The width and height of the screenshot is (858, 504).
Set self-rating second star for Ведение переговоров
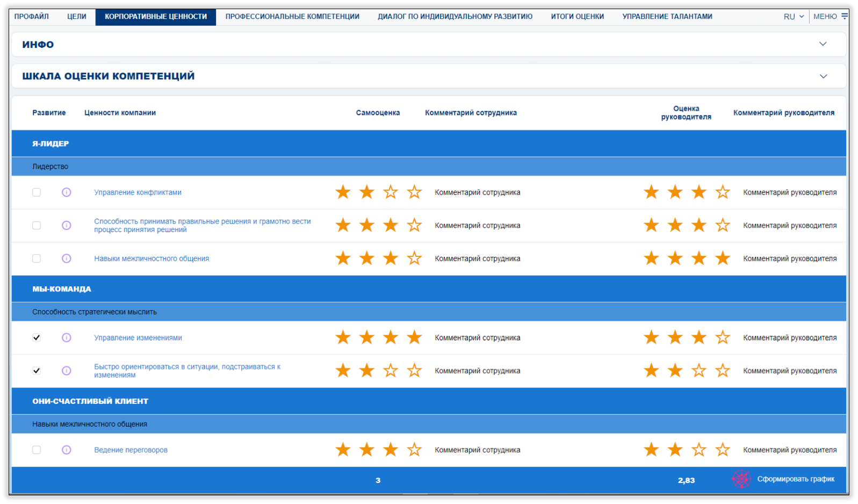(x=367, y=449)
